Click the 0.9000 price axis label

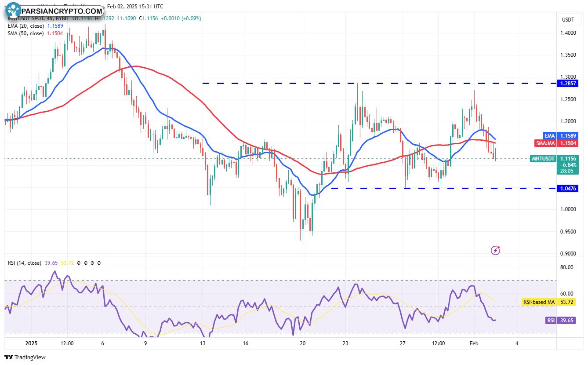click(567, 254)
